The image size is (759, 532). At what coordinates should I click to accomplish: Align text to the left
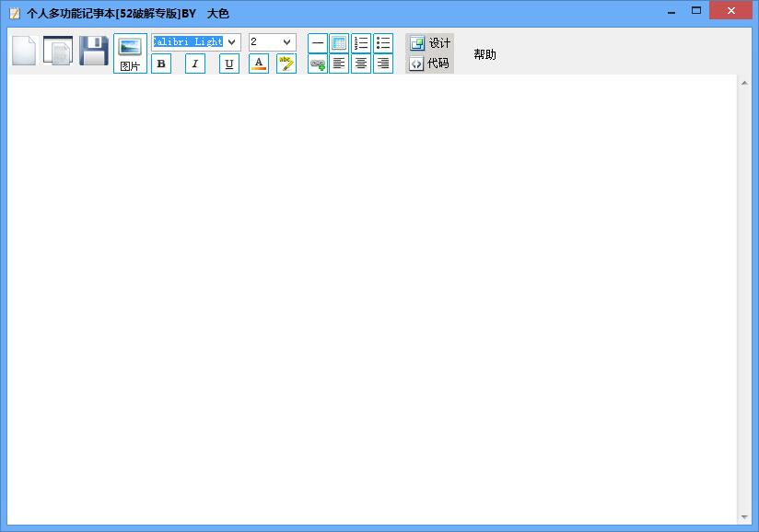pyautogui.click(x=339, y=64)
